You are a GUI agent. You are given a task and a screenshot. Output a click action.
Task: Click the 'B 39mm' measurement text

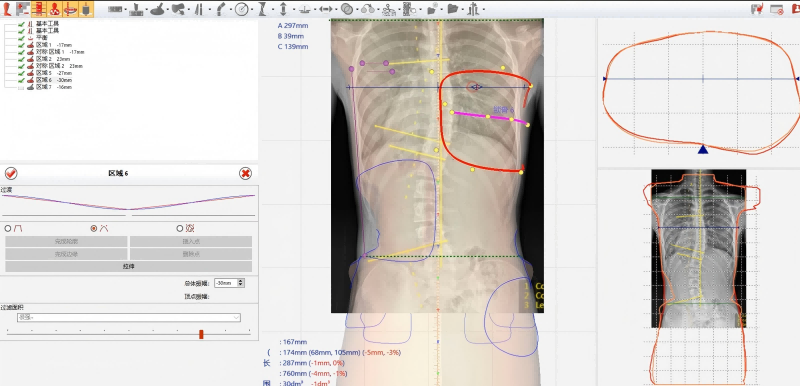point(291,36)
